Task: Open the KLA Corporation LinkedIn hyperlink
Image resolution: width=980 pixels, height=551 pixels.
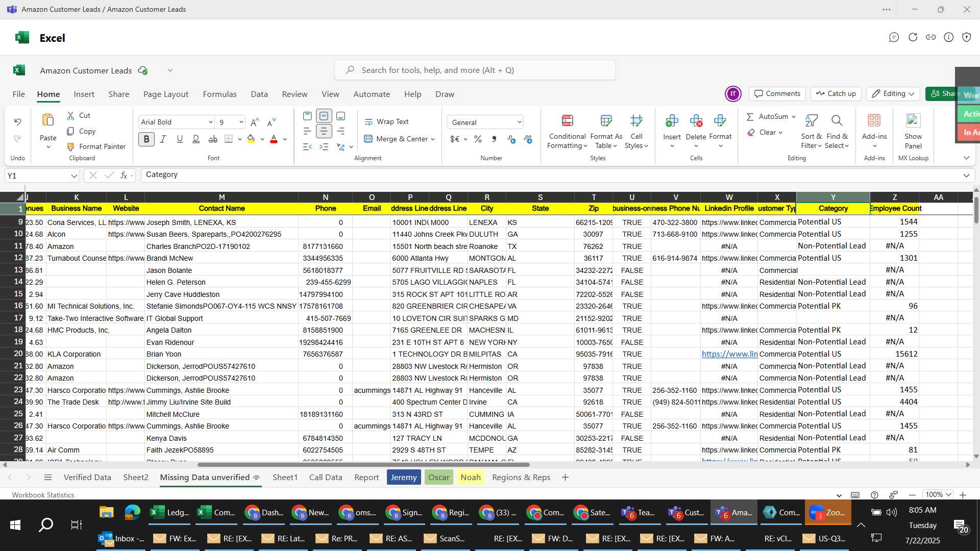Action: tap(729, 354)
